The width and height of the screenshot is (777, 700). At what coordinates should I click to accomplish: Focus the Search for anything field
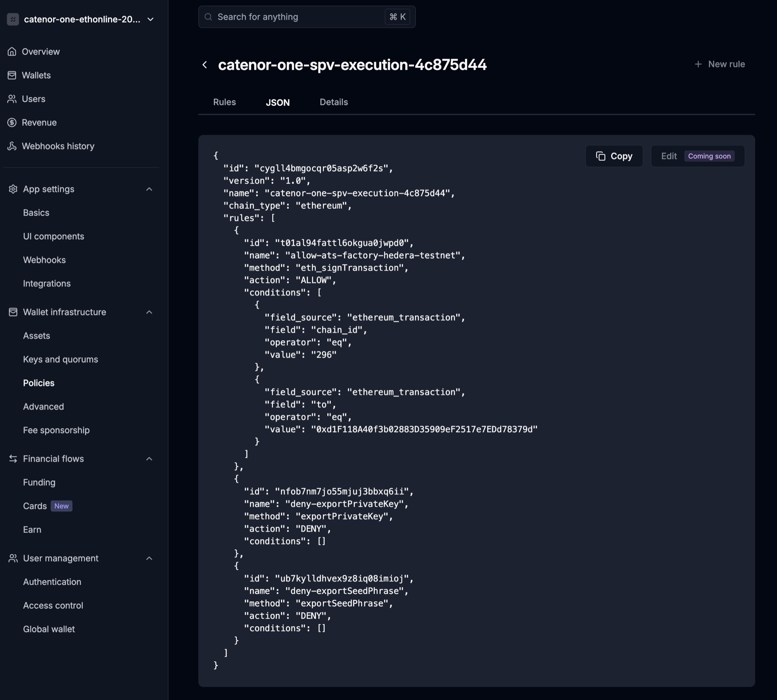point(307,17)
